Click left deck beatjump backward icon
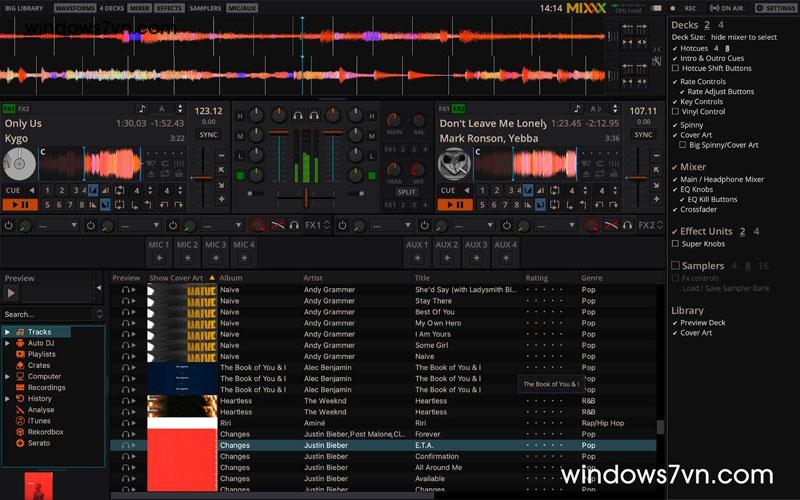Viewport: 800px width, 500px height. [164, 205]
